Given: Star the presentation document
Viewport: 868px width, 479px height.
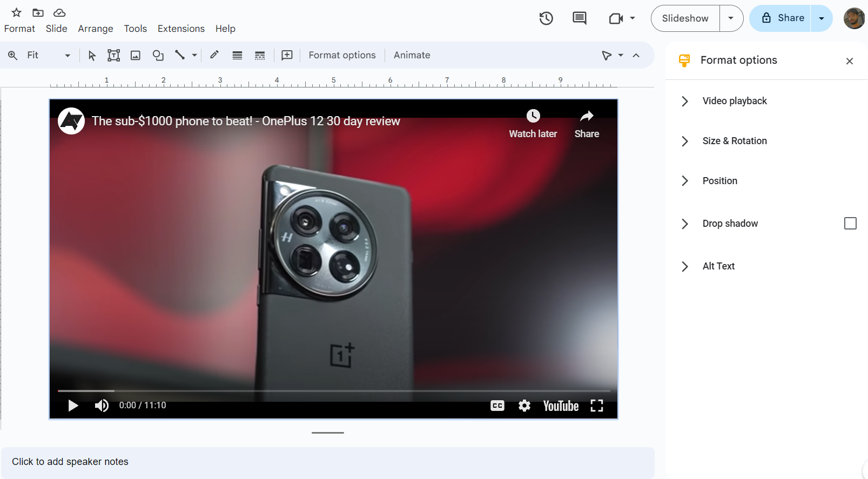Looking at the screenshot, I should pyautogui.click(x=16, y=12).
